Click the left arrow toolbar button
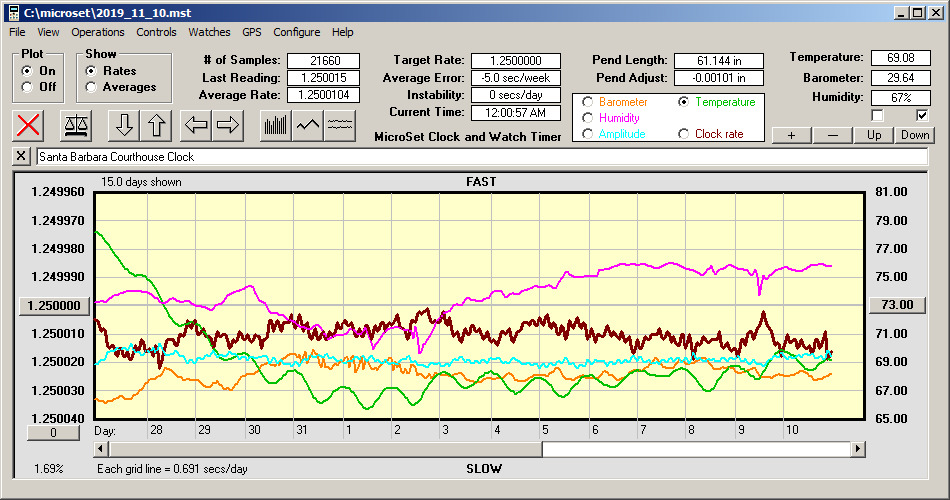 tap(196, 125)
